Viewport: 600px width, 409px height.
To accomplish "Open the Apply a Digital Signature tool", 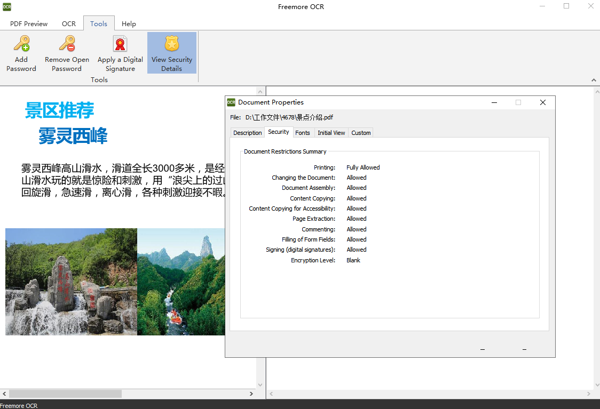I will (x=120, y=44).
